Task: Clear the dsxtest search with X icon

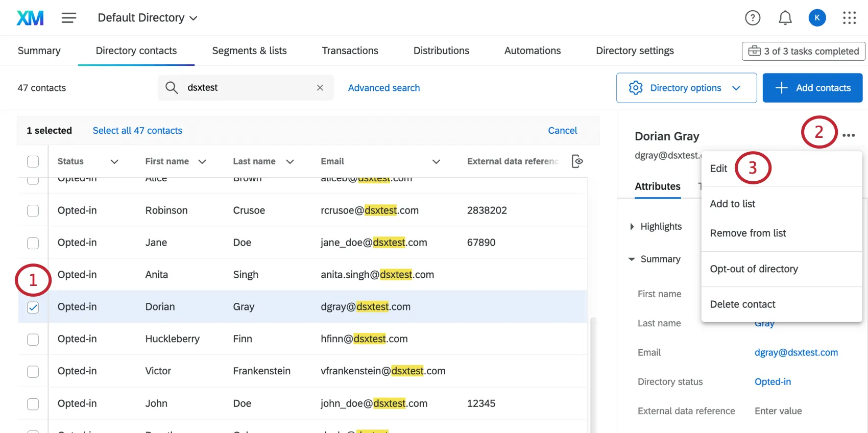Action: coord(320,88)
